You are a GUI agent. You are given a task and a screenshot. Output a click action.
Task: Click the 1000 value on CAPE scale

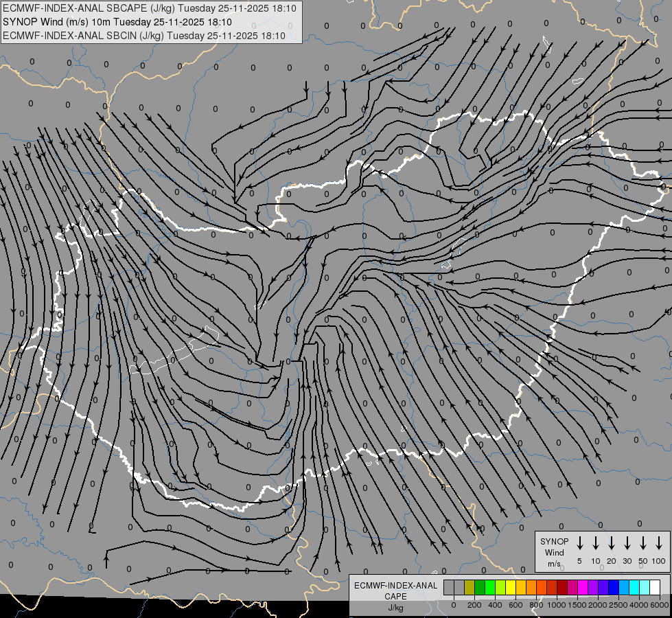[x=557, y=605]
